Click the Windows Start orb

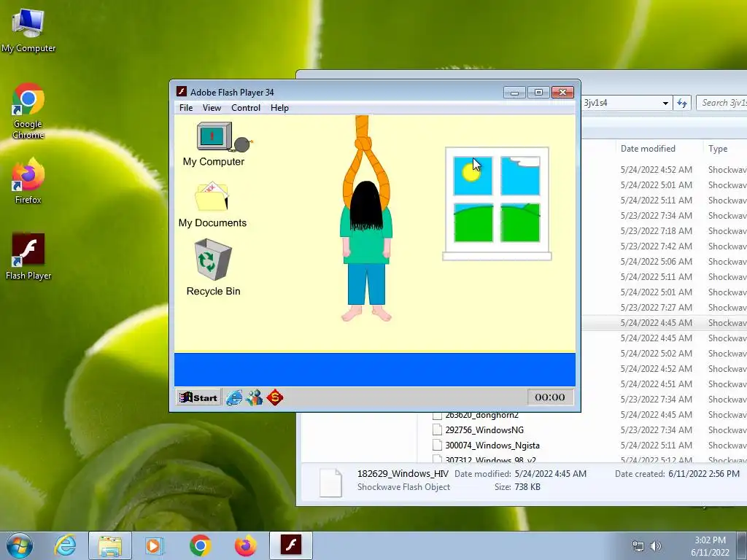click(20, 545)
